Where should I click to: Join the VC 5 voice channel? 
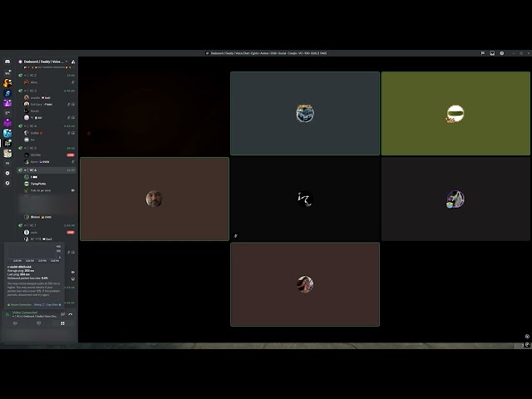pyautogui.click(x=47, y=148)
